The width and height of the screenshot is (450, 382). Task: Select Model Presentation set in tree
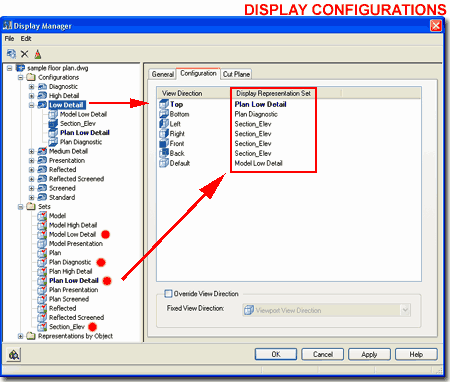76,244
